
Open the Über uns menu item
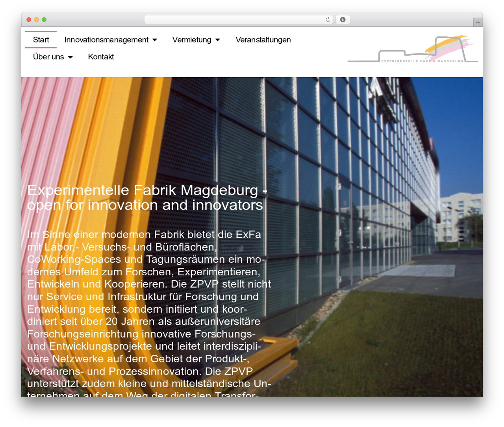48,57
